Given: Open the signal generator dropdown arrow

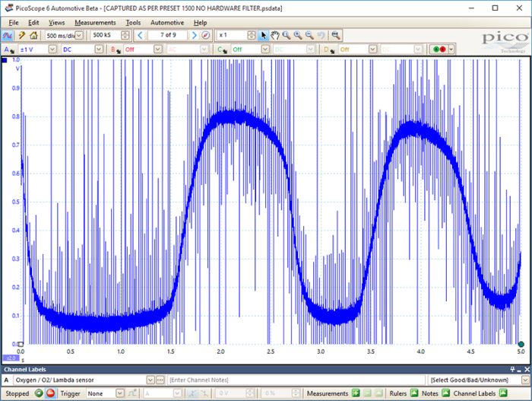Looking at the screenshot, I should click(451, 49).
